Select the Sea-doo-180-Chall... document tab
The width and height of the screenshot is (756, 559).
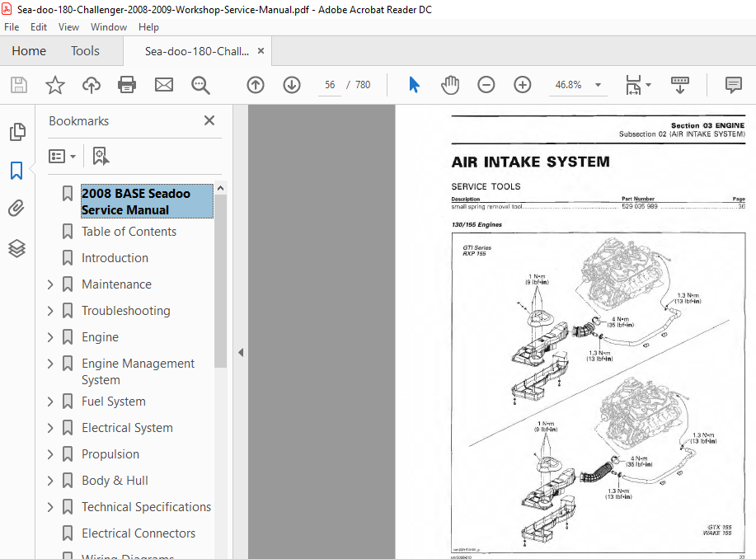coord(197,51)
